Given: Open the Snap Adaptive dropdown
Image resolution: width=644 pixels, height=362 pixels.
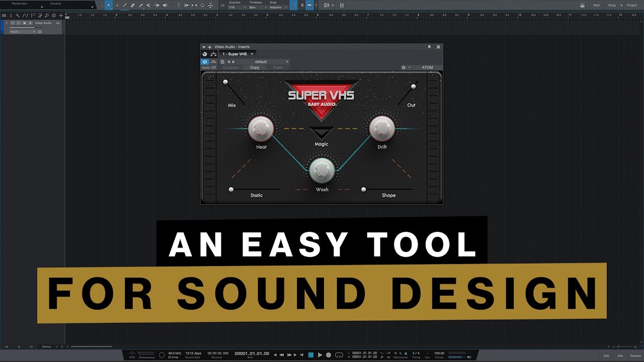Looking at the screenshot, I should pyautogui.click(x=278, y=8).
